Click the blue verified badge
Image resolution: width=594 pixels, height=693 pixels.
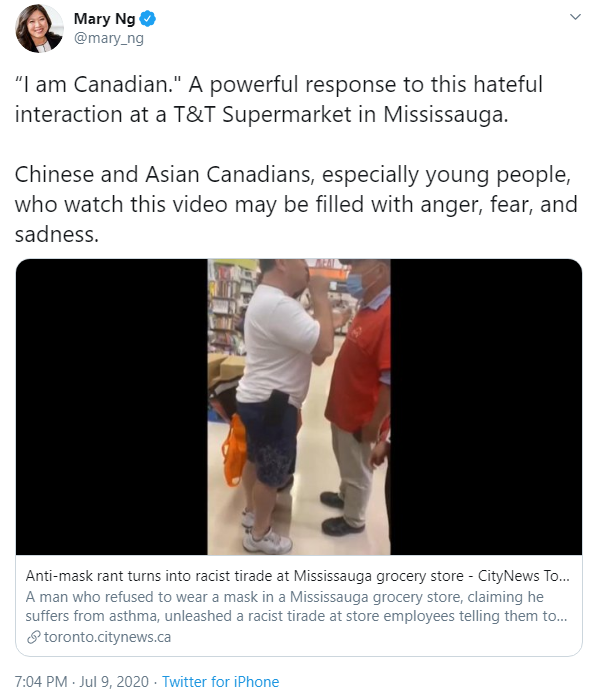tap(148, 19)
